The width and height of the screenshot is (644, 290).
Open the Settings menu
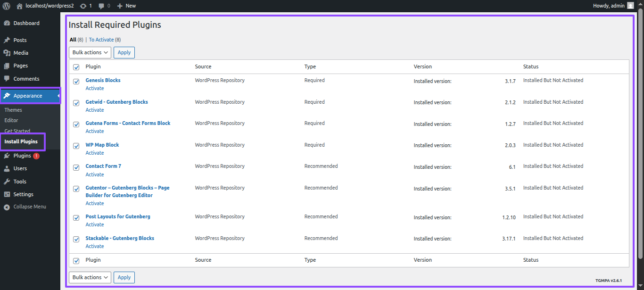[x=23, y=194]
